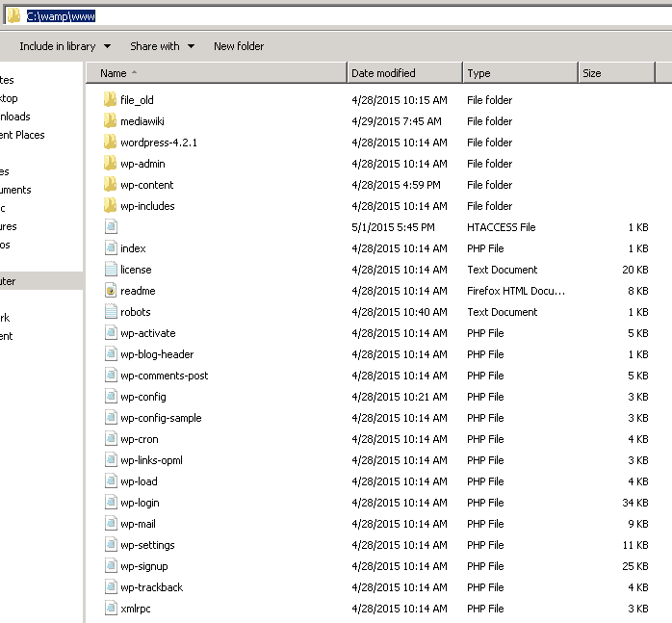Select the wp-login file icon
Screen dimensions: 672x623
(111, 502)
